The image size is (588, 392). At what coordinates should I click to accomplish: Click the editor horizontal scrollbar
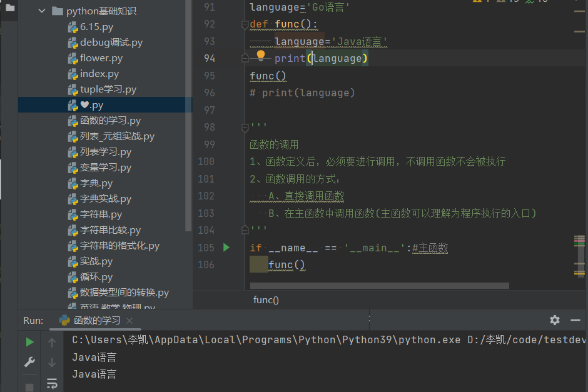[x=380, y=286]
